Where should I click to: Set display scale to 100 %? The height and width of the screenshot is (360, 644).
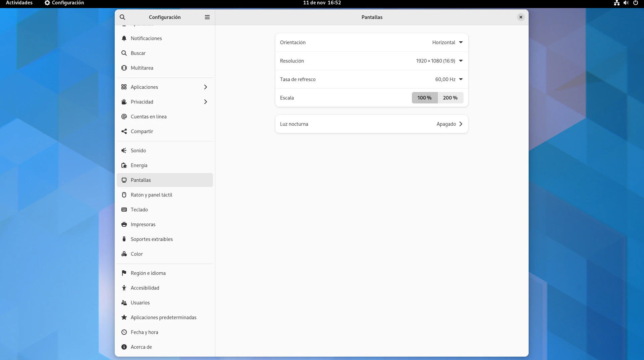point(424,98)
